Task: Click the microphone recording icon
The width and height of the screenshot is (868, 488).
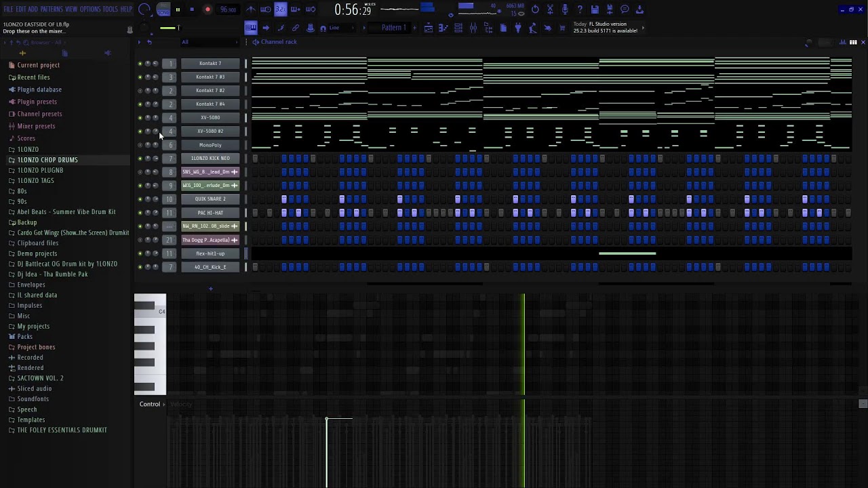Action: tap(565, 9)
